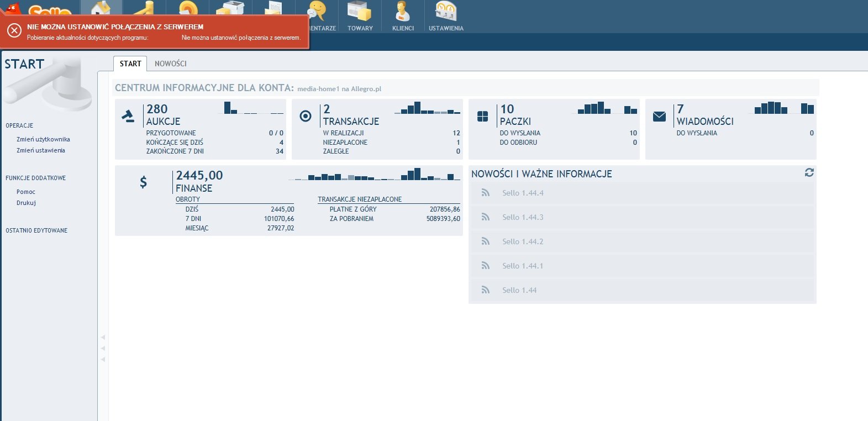Dismiss the server connection error notification
This screenshot has width=868, height=421.
tap(14, 31)
